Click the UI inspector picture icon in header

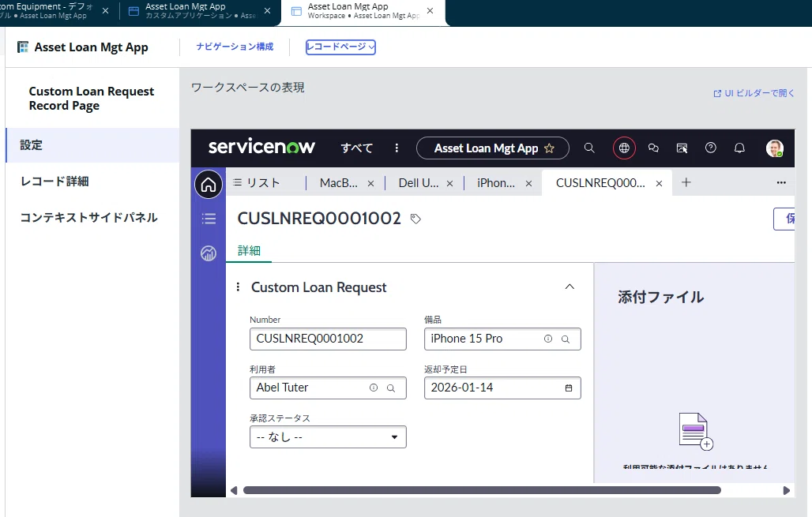682,148
